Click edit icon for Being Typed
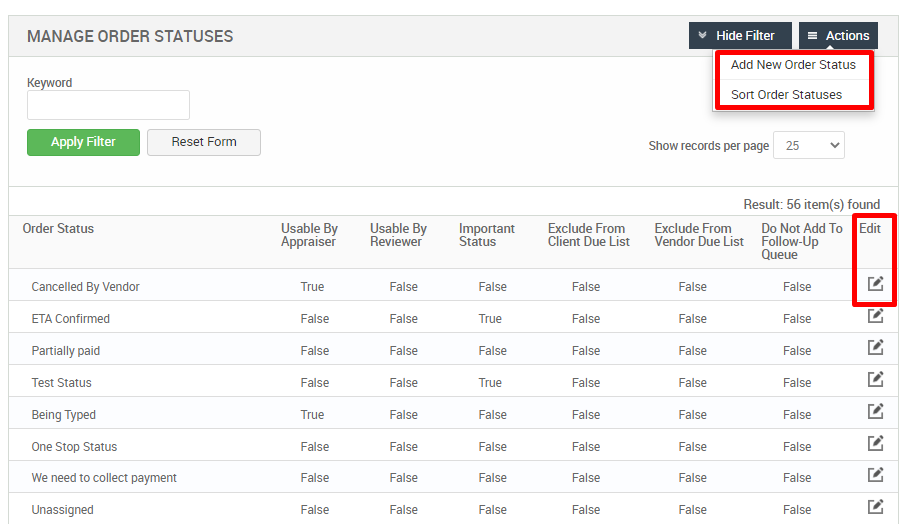Image resolution: width=912 pixels, height=524 pixels. (875, 412)
